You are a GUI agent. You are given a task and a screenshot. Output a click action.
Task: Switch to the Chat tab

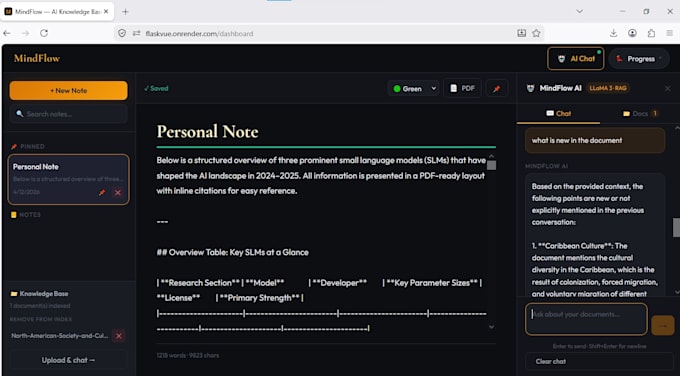558,114
